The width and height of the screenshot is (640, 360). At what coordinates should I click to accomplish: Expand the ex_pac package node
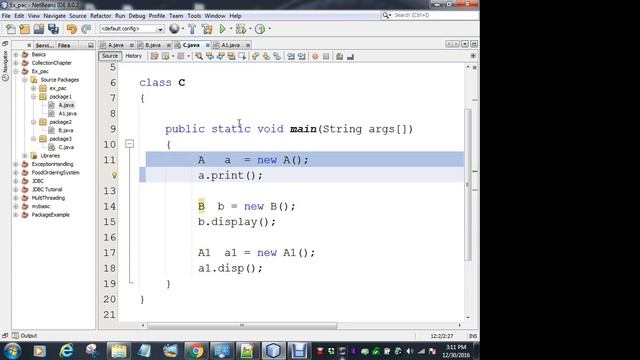34,88
